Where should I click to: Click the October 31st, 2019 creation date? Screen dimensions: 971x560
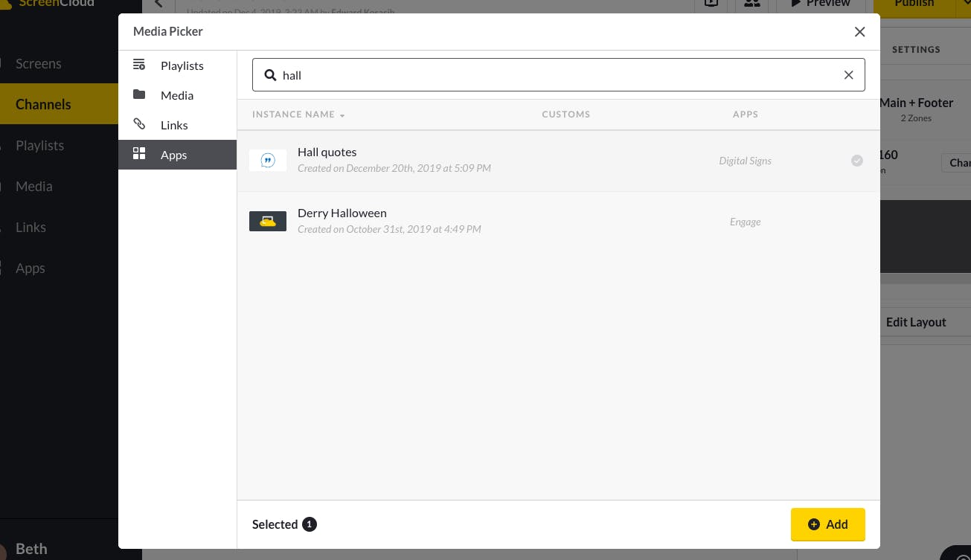(x=389, y=229)
